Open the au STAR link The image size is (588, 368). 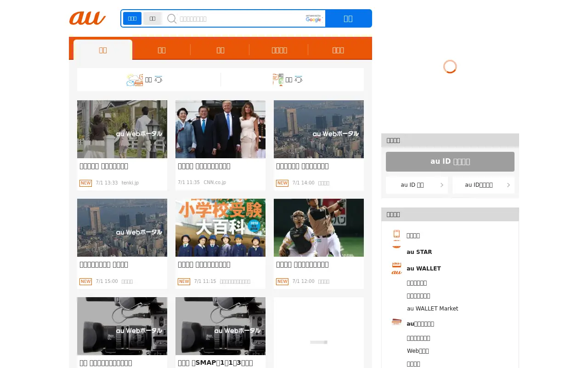[419, 252]
